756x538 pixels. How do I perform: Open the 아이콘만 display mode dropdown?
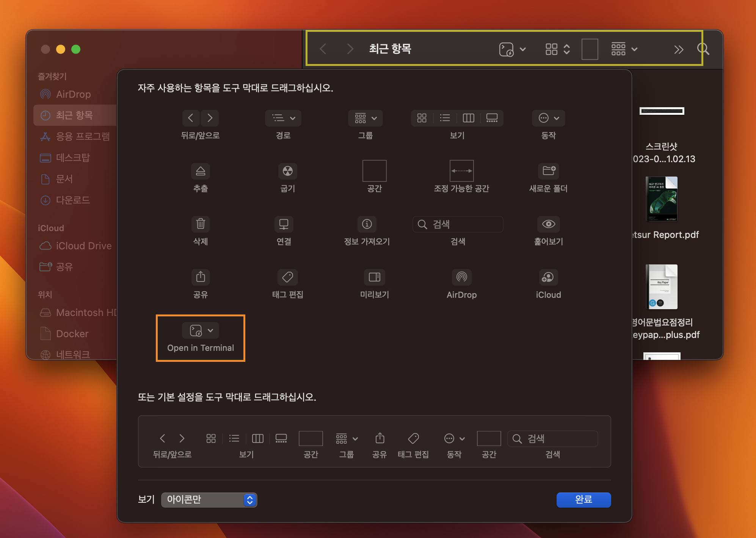(209, 500)
